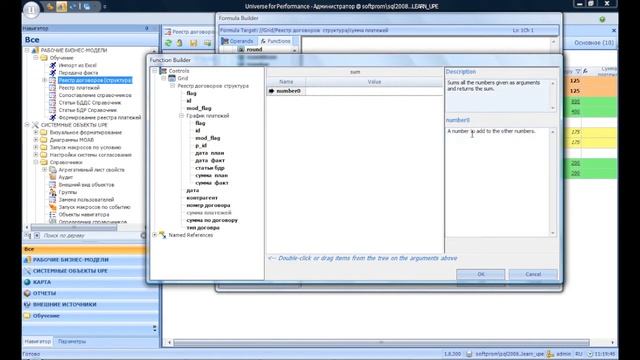Click OK in the Function Builder dialog
The image size is (640, 360).
click(x=480, y=274)
